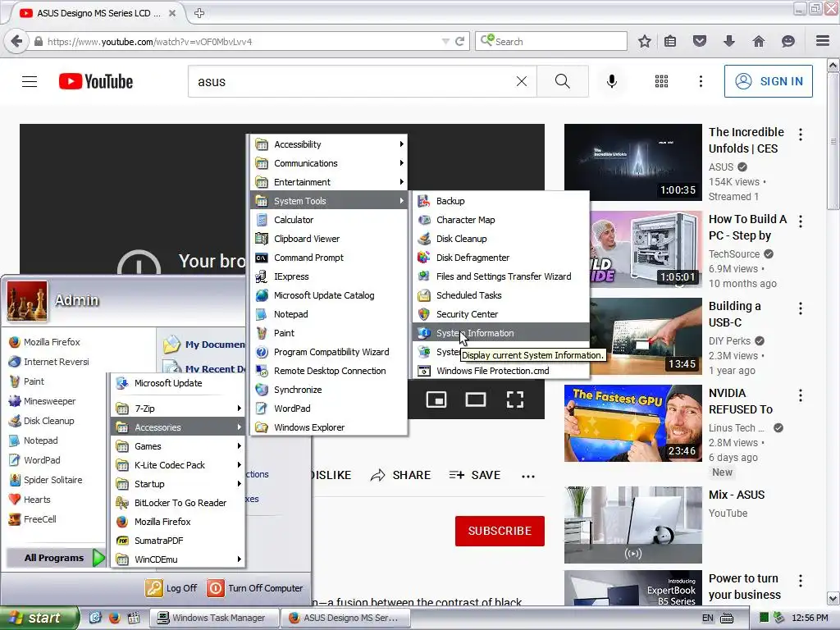Open Clipboard Viewer
The width and height of the screenshot is (840, 630).
(x=329, y=239)
